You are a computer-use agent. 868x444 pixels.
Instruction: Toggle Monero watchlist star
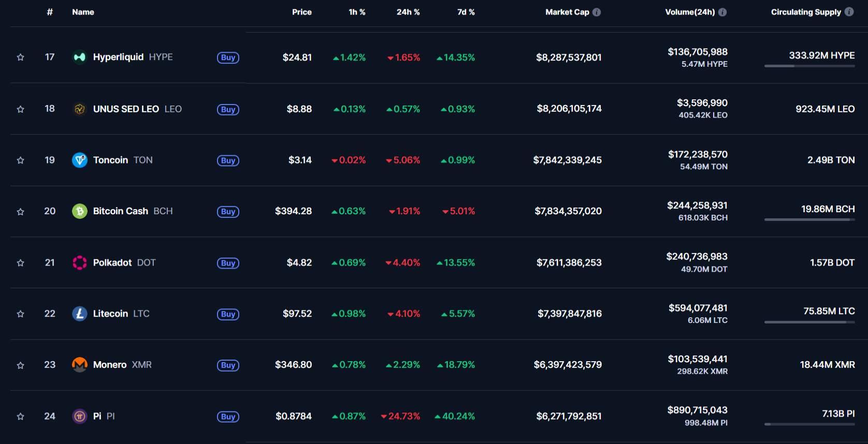[21, 365]
